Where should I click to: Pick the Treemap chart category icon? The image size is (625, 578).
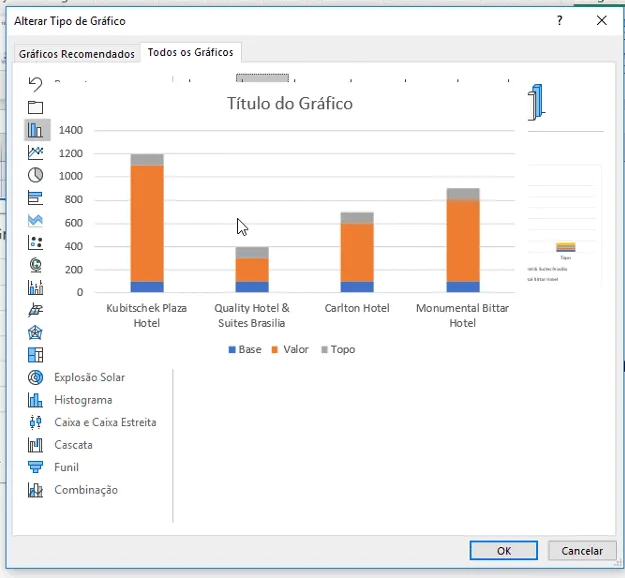(35, 355)
